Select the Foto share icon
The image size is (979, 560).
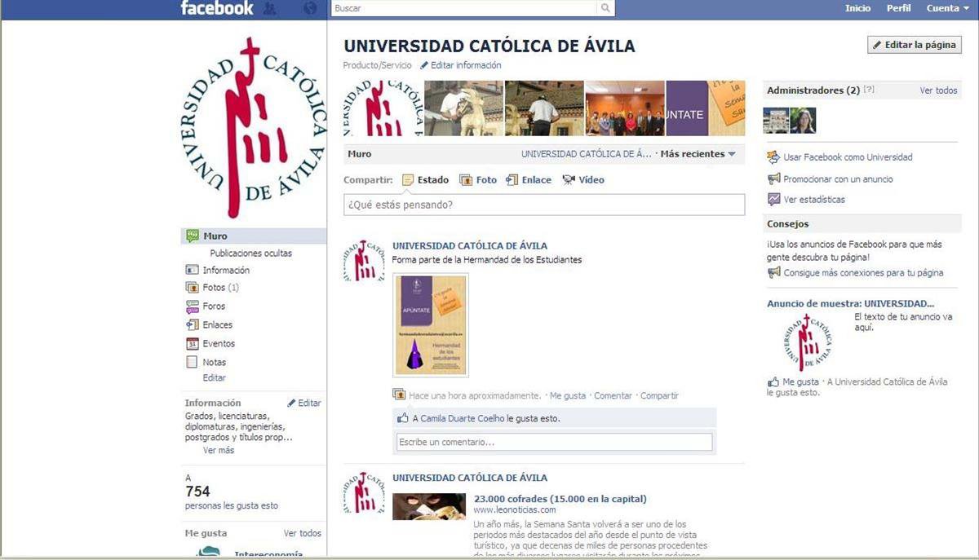click(x=466, y=180)
